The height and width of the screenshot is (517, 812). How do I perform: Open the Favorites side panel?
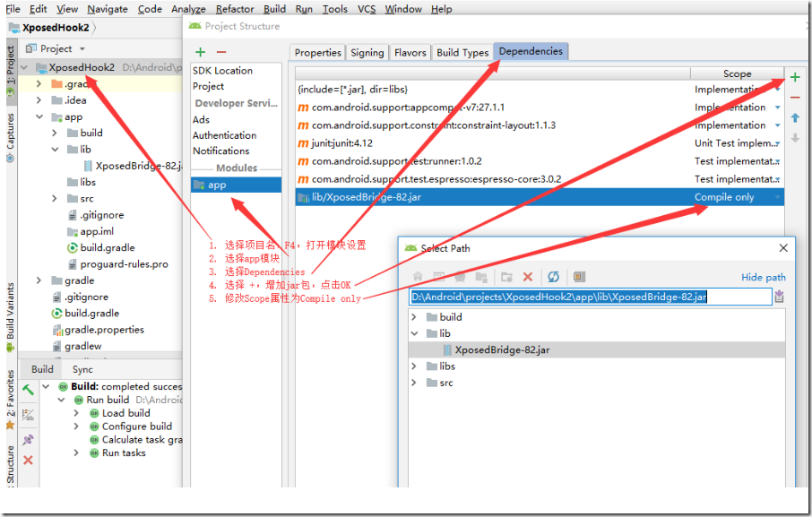coord(11,399)
